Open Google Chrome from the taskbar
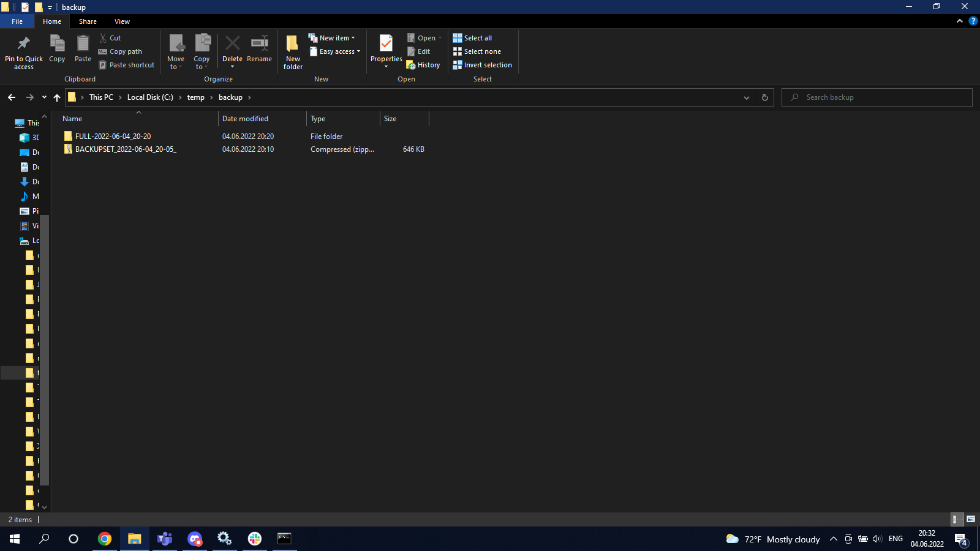Screen dimensions: 980x551 coord(105,539)
